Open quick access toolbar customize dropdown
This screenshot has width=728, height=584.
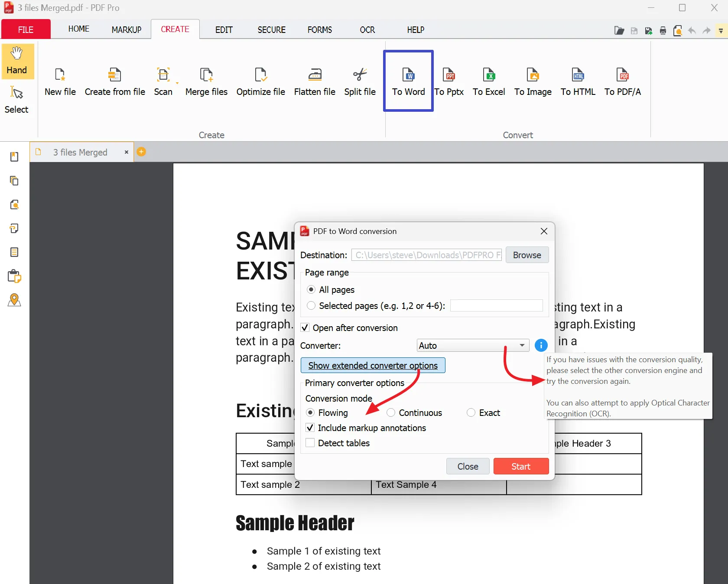click(721, 31)
